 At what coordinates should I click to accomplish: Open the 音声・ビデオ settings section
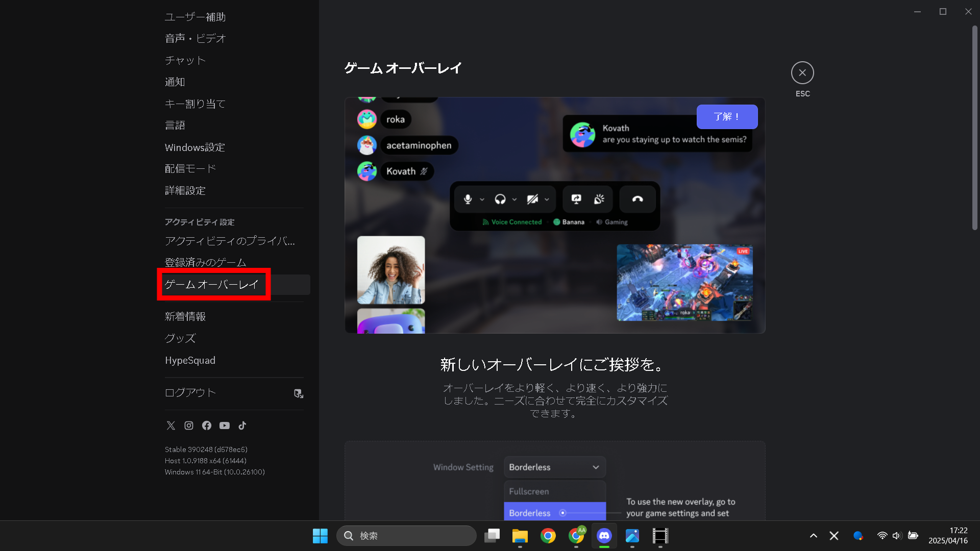(x=195, y=38)
